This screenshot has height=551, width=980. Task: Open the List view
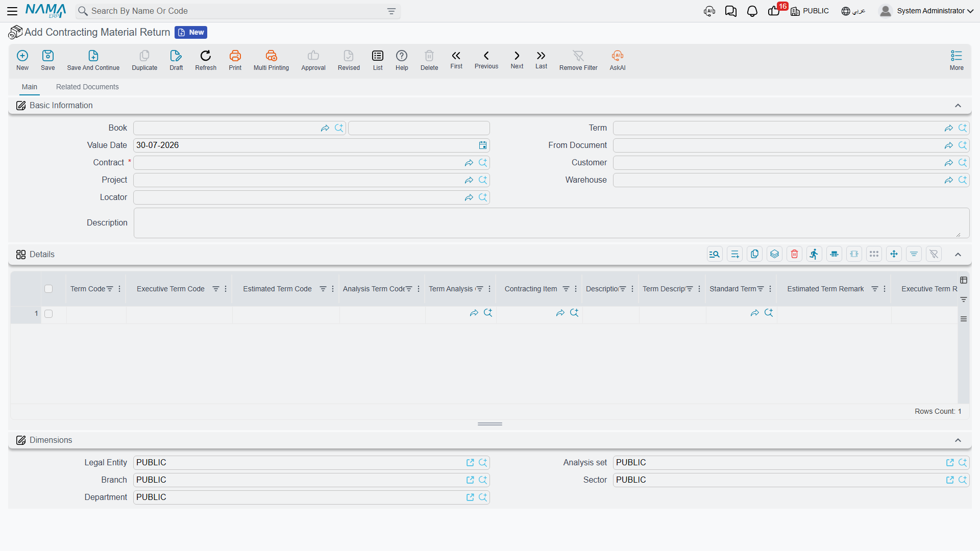coord(378,60)
